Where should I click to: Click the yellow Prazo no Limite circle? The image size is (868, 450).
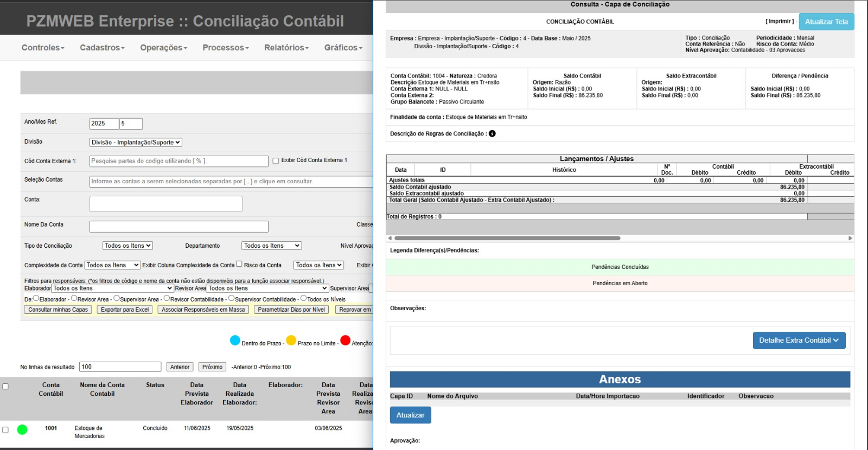[291, 340]
